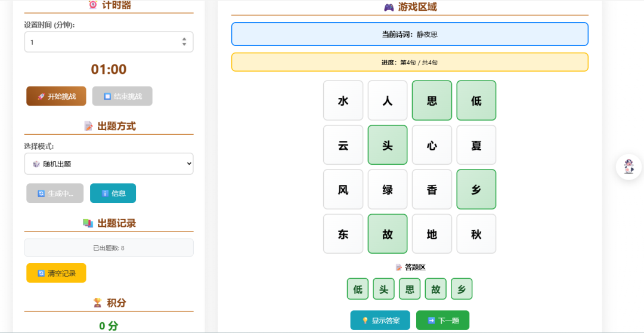The image size is (644, 333).
Task: Open the 信息 info button
Action: pos(113,193)
